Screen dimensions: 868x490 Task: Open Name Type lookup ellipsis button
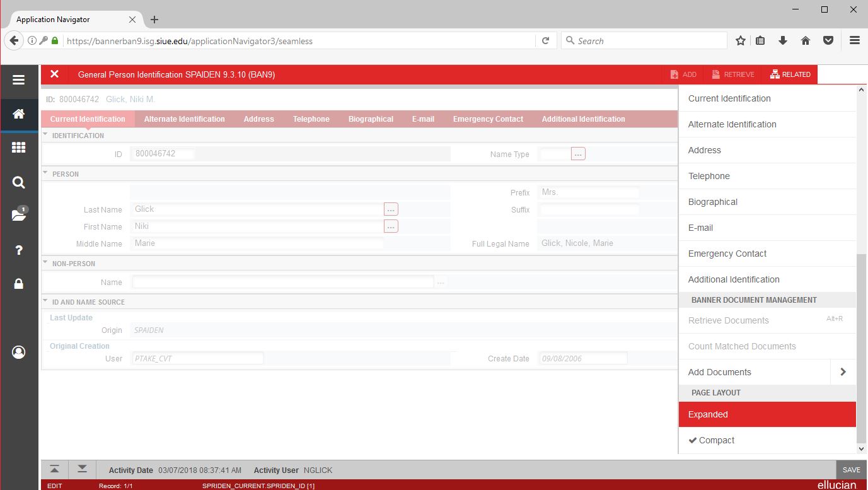[x=578, y=154]
